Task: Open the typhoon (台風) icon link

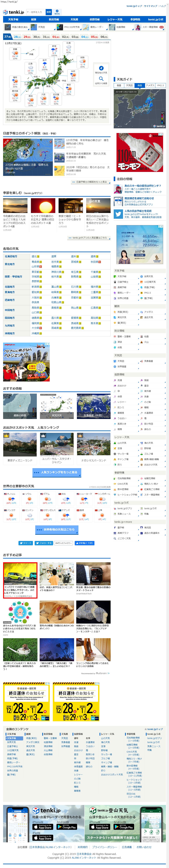Action: pos(115,347)
